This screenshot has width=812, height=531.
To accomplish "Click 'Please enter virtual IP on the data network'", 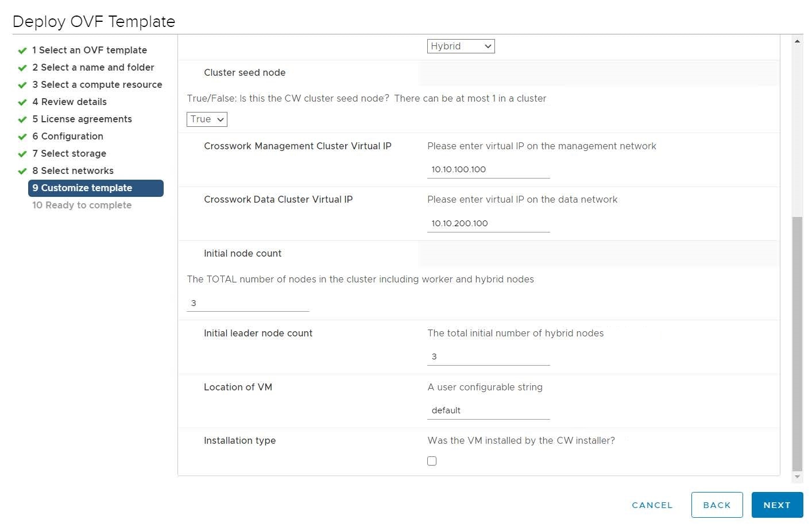I will click(522, 199).
